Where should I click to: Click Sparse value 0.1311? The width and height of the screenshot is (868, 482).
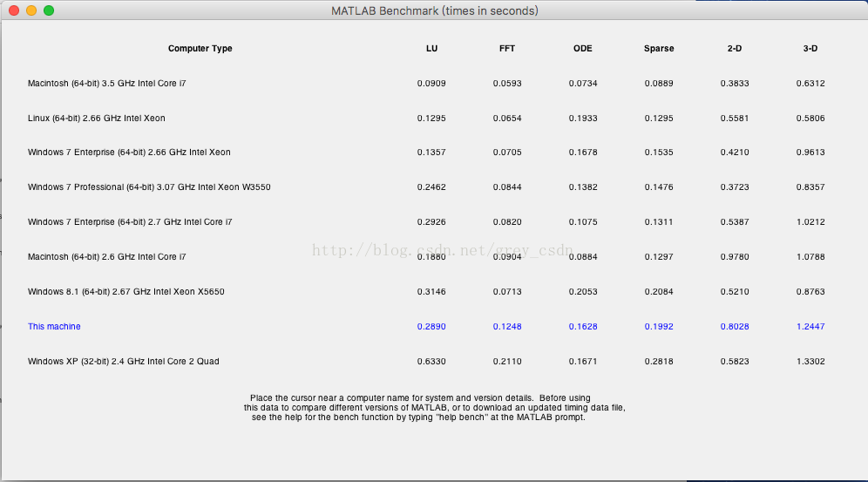659,222
